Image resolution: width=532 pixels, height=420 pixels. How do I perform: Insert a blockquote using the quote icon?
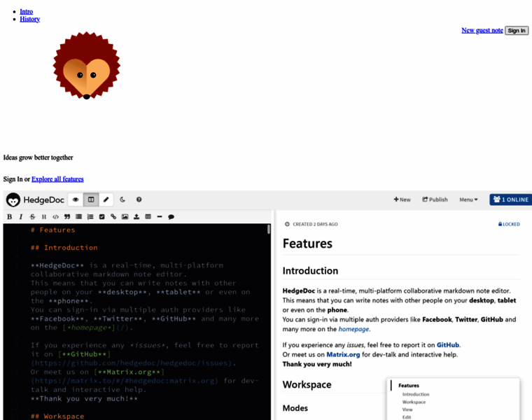pos(67,217)
